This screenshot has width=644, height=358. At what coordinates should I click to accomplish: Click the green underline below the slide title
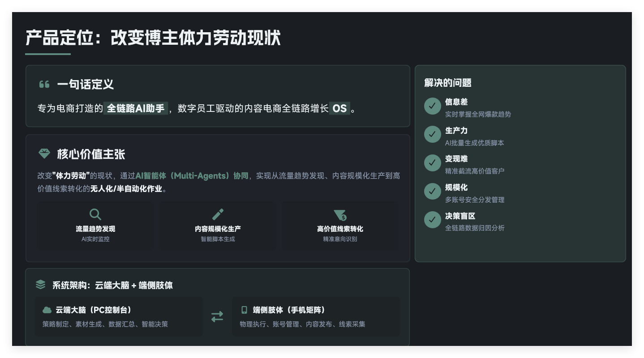[x=48, y=54]
